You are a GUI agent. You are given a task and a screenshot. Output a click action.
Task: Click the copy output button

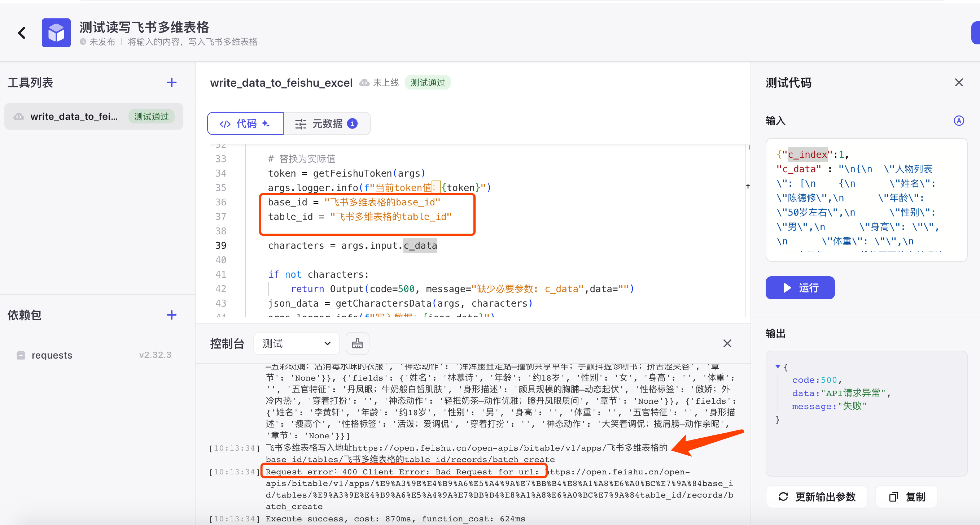(x=907, y=496)
